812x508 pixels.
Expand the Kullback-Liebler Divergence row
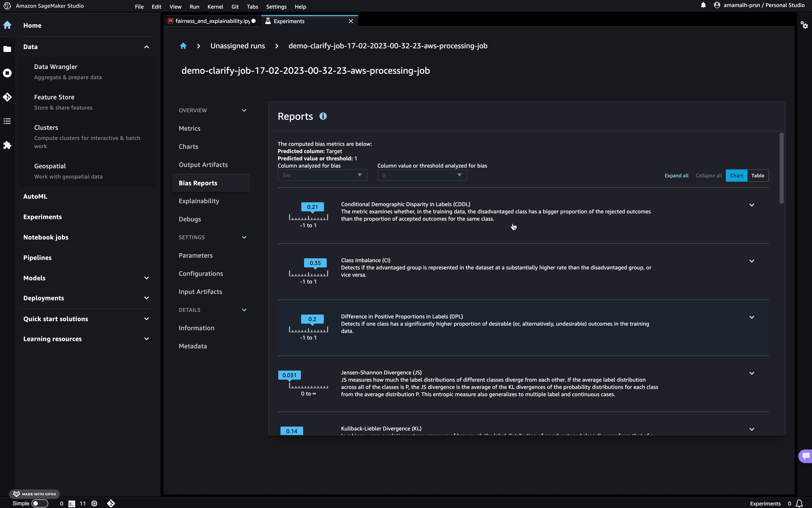tap(752, 429)
